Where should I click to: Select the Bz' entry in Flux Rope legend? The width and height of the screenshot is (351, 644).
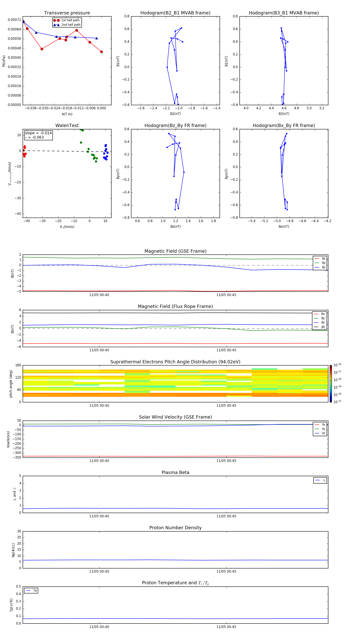click(320, 323)
